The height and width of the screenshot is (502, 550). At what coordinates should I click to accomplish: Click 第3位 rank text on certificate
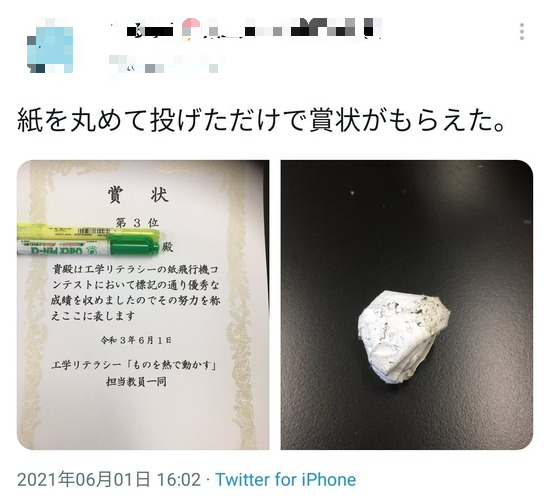click(137, 222)
